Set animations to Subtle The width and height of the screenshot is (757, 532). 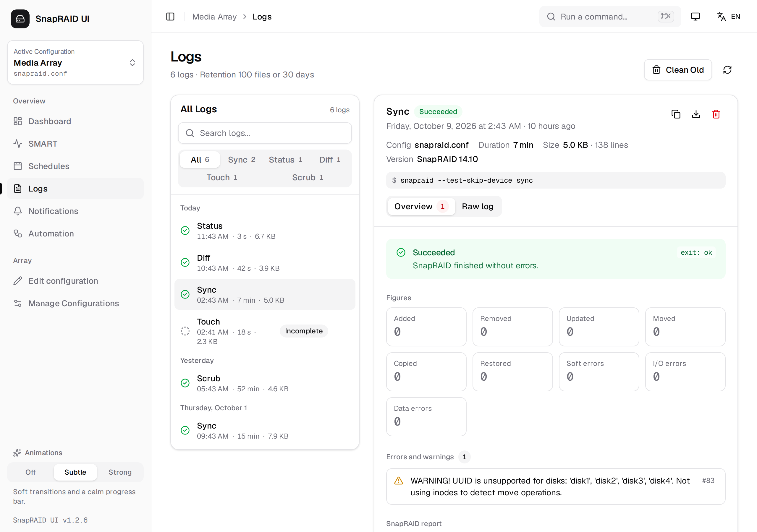tap(75, 472)
